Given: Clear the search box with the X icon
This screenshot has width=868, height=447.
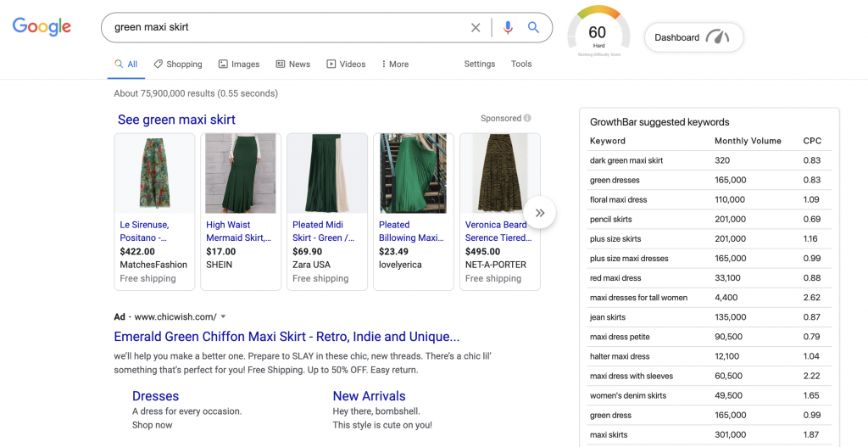Looking at the screenshot, I should [476, 28].
